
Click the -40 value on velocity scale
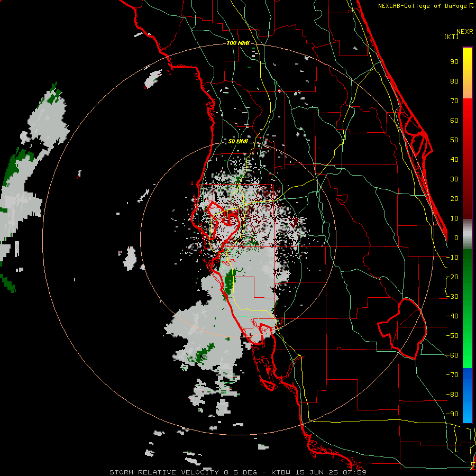tap(452, 316)
